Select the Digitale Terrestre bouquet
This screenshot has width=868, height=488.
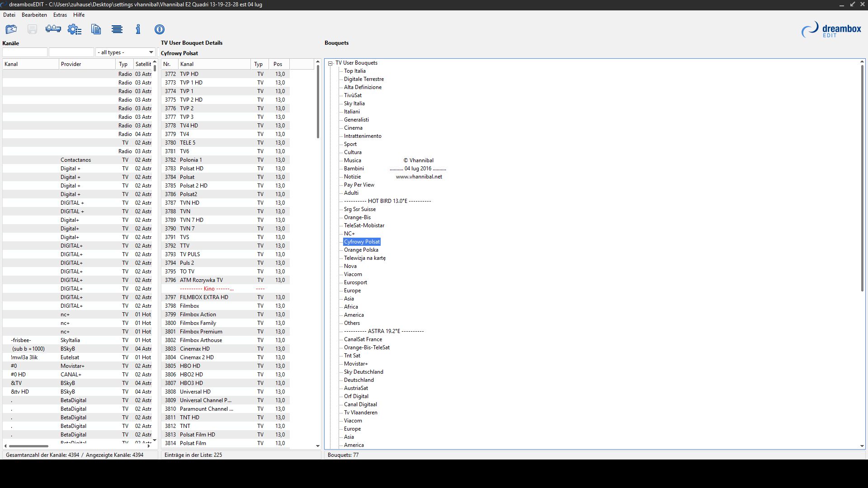364,79
